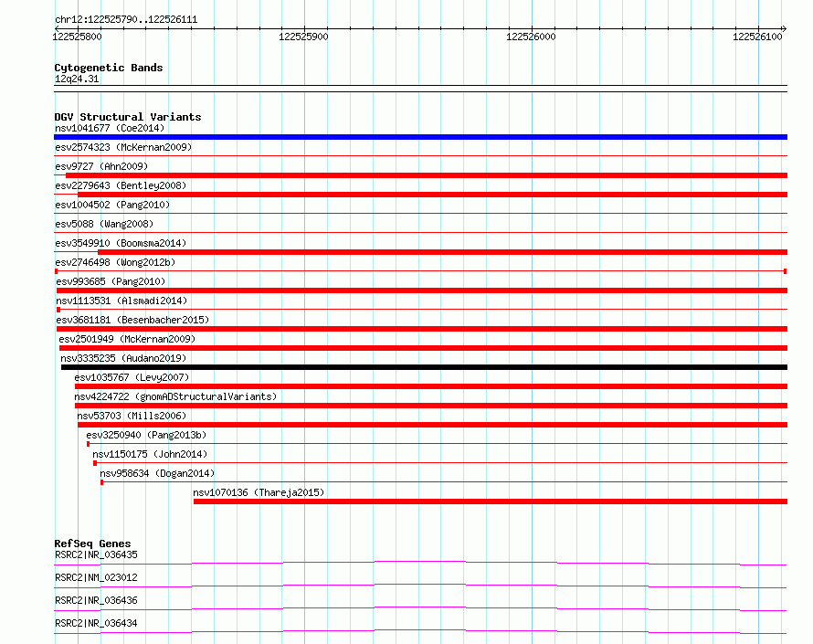The image size is (813, 644).
Task: Click the nsv1041677 (Coe2014) variant label
Action: (x=110, y=128)
